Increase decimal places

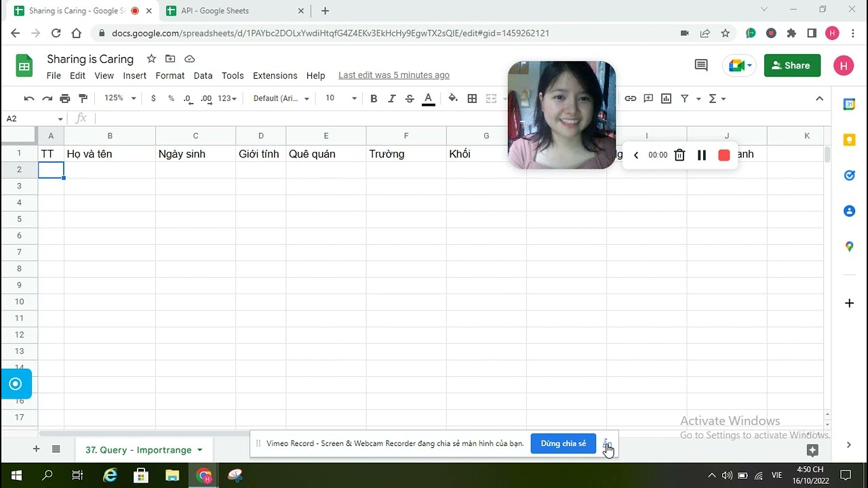click(207, 98)
